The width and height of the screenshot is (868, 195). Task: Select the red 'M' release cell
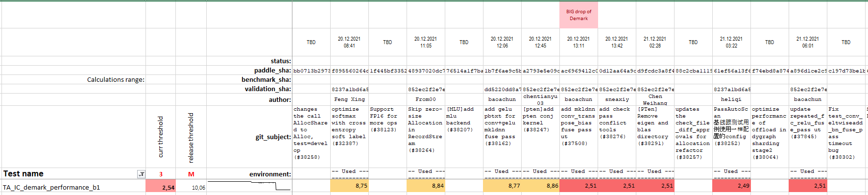tap(191, 174)
